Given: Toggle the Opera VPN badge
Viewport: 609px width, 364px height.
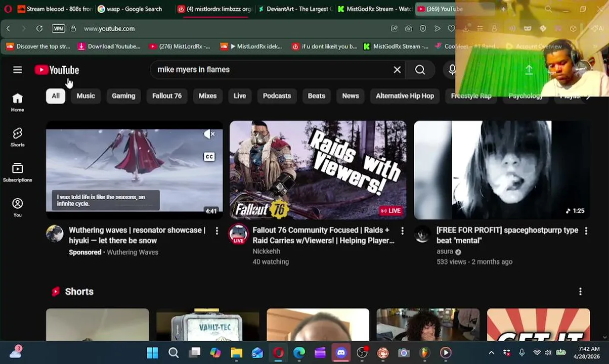Looking at the screenshot, I should [58, 29].
